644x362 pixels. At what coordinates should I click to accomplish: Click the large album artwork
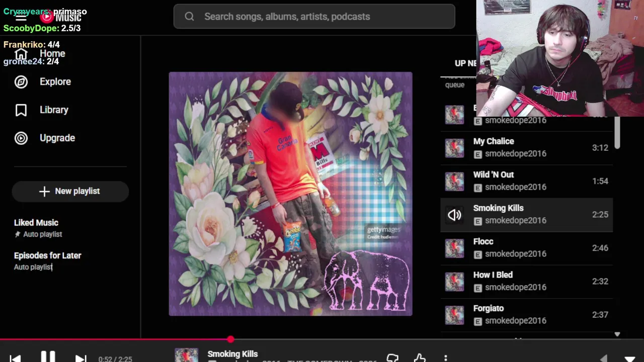click(290, 194)
